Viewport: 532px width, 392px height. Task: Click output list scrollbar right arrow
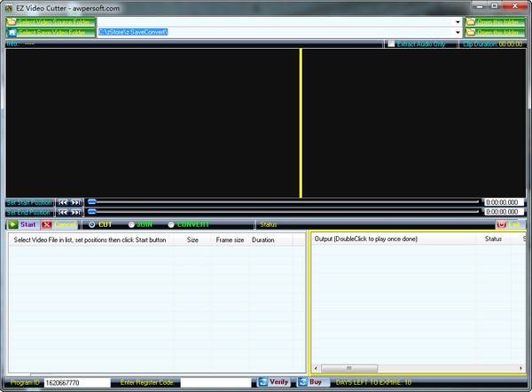[x=520, y=368]
